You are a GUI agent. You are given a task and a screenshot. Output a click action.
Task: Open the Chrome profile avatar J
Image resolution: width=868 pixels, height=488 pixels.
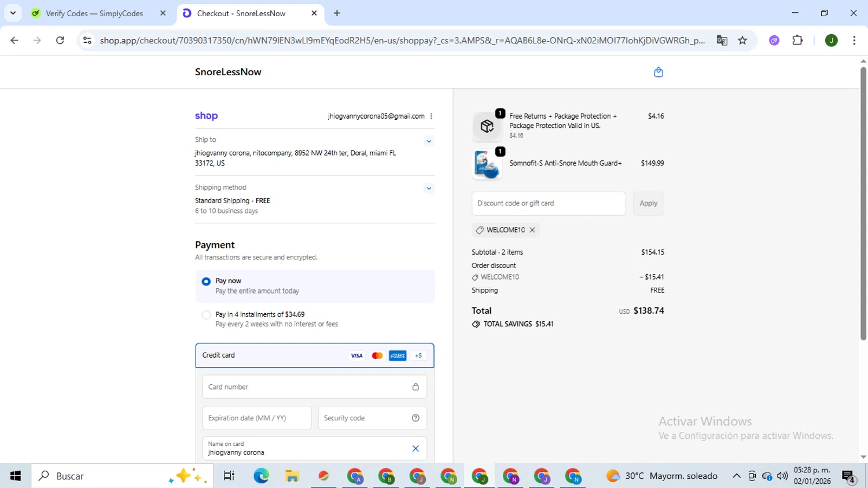(x=831, y=41)
